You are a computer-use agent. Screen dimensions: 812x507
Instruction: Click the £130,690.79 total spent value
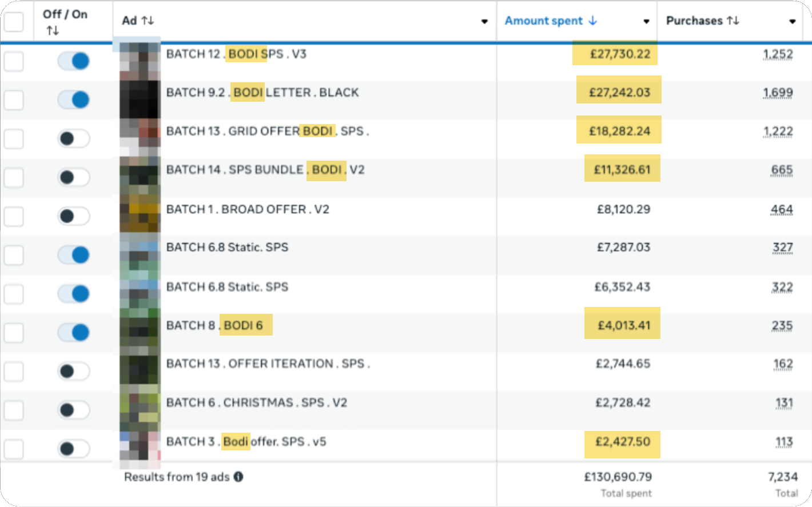(x=618, y=477)
